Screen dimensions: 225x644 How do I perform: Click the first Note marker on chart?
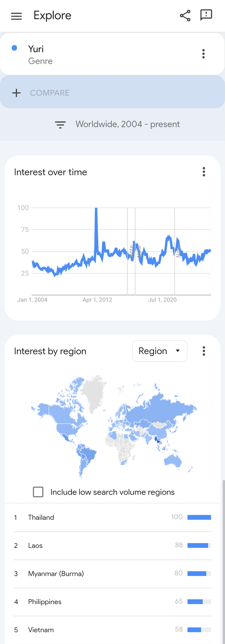(131, 252)
